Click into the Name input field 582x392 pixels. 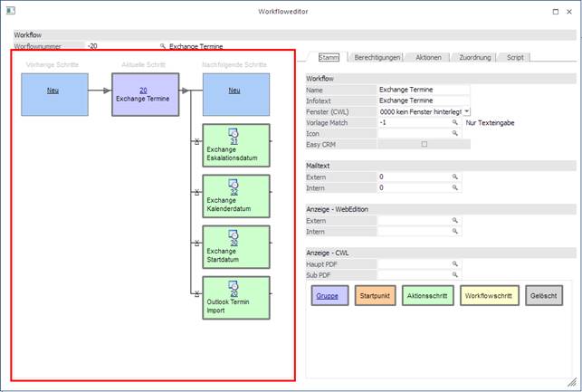point(424,90)
